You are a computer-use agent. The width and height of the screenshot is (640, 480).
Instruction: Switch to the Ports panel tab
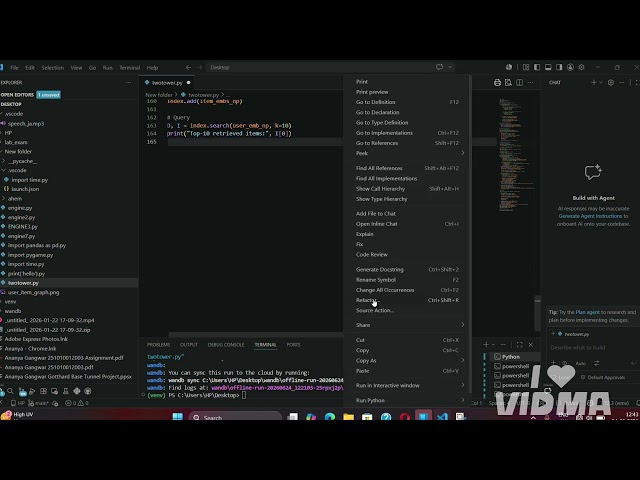[x=293, y=345]
